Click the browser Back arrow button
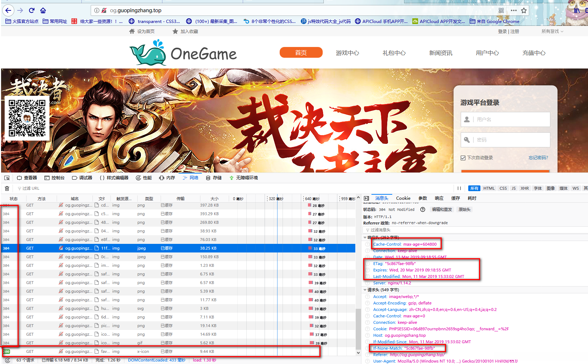The width and height of the screenshot is (588, 364). pos(8,10)
